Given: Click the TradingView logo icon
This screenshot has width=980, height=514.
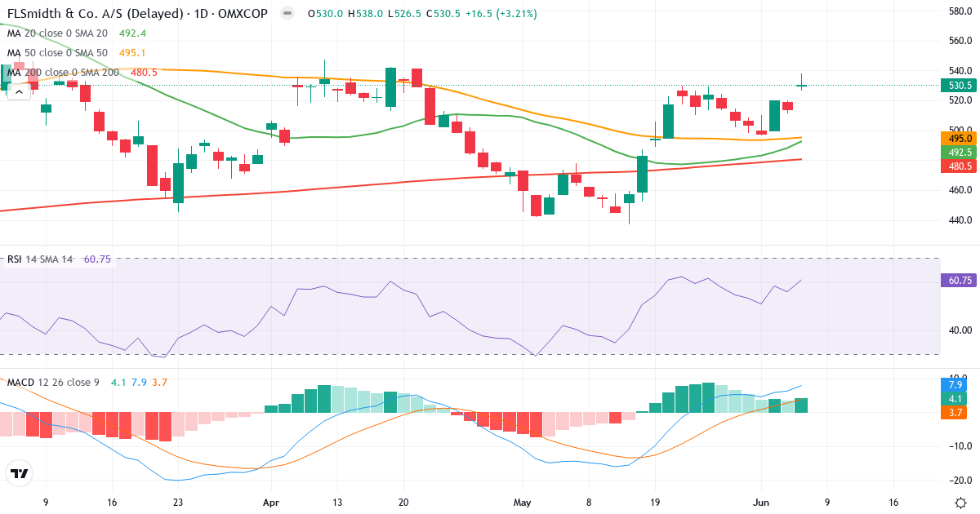Looking at the screenshot, I should tap(19, 473).
